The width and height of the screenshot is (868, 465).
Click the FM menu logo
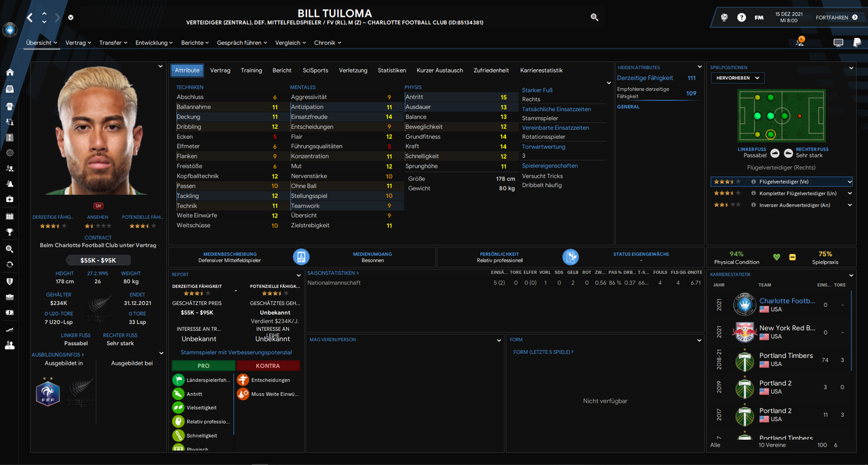pos(759,18)
